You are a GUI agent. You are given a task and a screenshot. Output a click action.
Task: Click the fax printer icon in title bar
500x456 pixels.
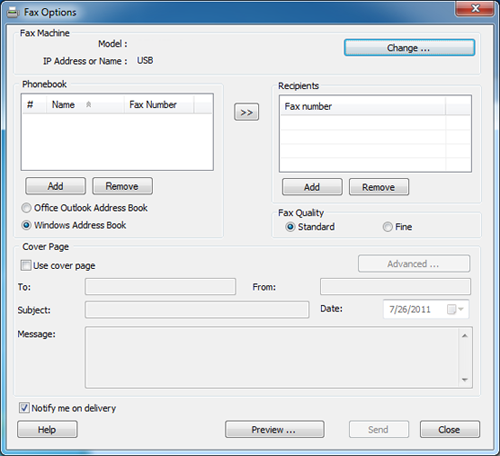coord(13,13)
